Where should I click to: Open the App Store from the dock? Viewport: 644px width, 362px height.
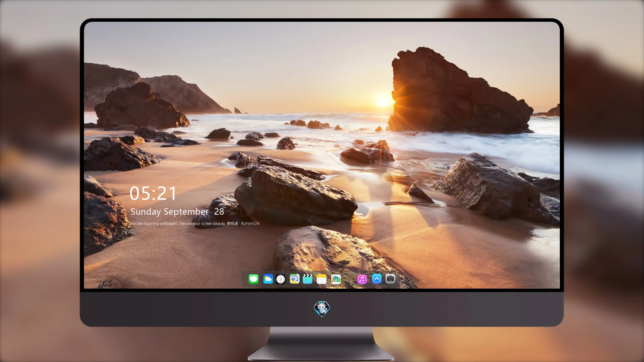(x=377, y=279)
